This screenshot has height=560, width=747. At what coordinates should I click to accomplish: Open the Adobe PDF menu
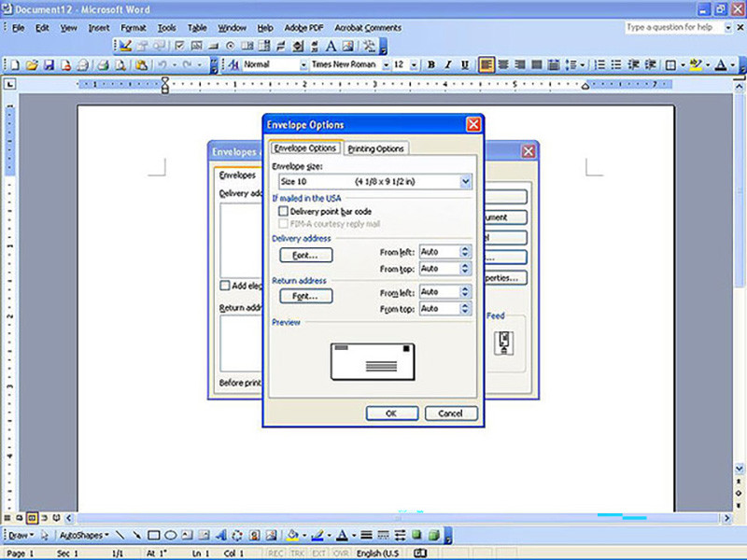[304, 28]
